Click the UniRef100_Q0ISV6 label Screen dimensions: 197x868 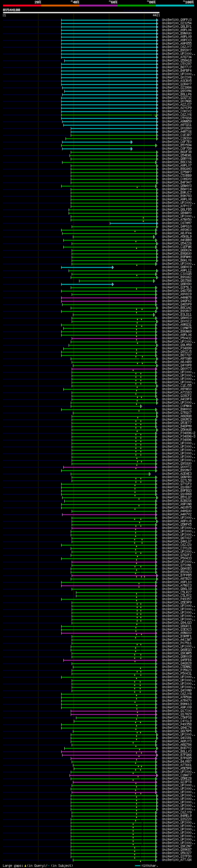coord(176,78)
